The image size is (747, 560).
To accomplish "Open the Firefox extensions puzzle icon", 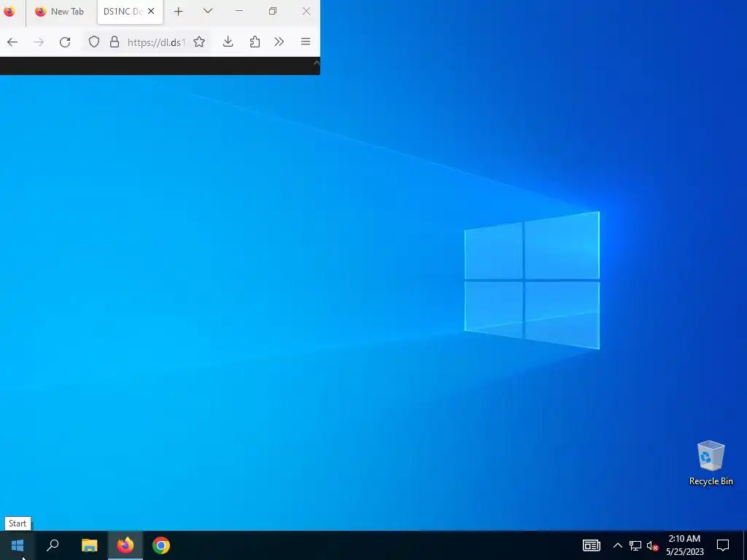I will (x=255, y=42).
